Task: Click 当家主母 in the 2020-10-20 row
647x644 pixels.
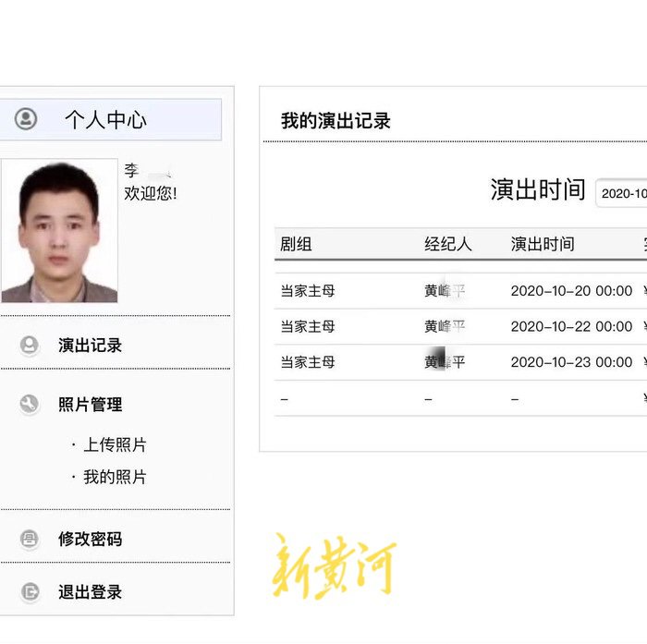Action: coord(308,291)
